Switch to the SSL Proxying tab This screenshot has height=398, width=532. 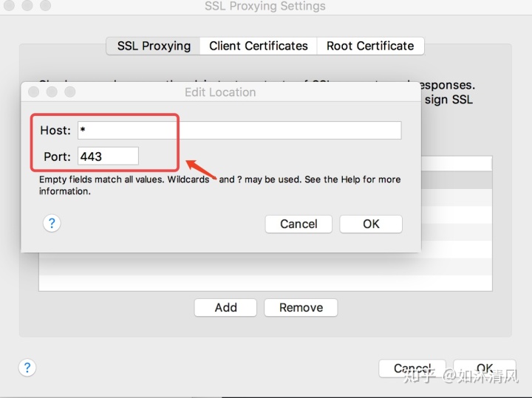(154, 46)
